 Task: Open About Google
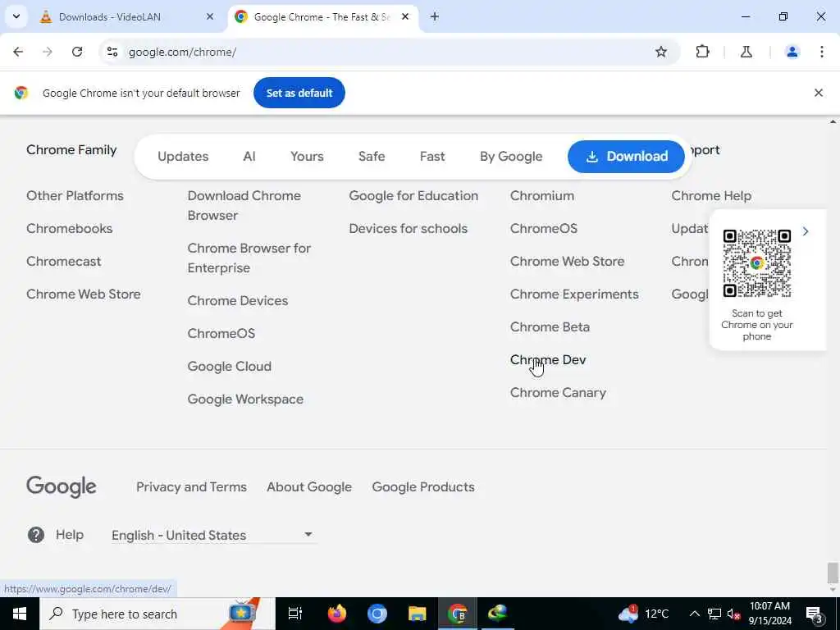click(x=309, y=487)
